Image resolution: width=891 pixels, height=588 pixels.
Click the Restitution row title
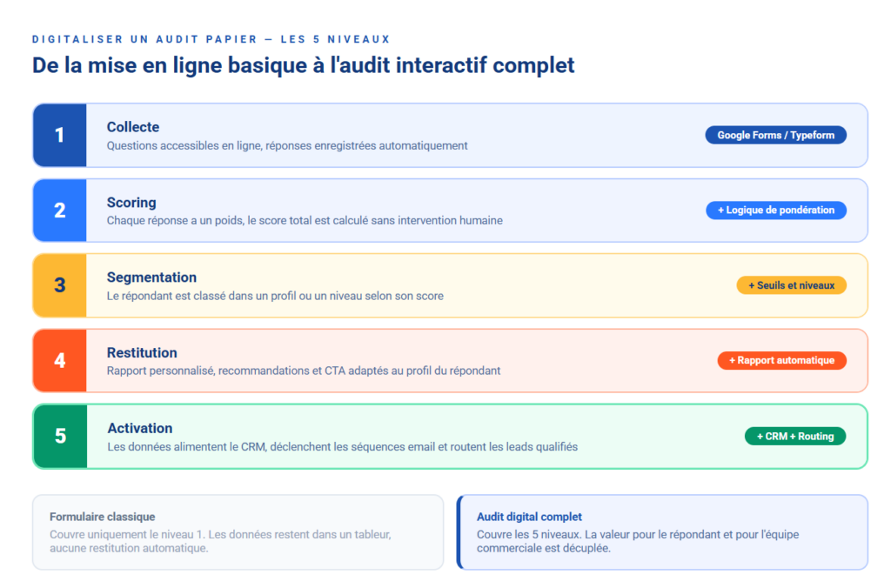tap(142, 352)
